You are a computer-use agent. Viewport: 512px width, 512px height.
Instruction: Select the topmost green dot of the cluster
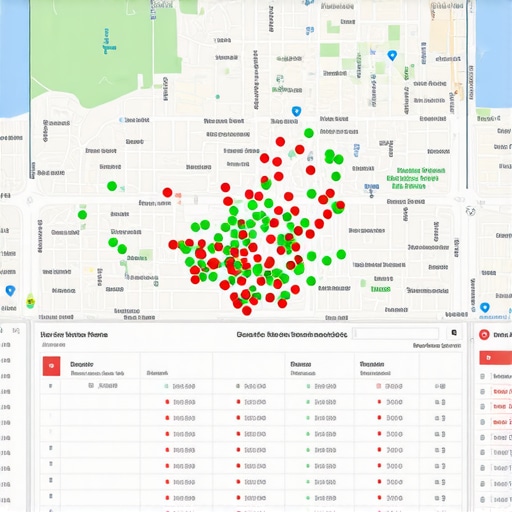pyautogui.click(x=309, y=133)
